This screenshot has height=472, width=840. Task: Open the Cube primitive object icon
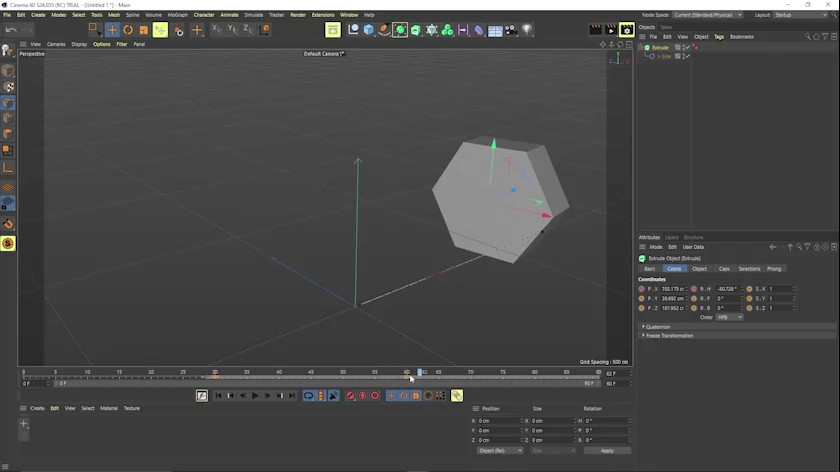click(x=369, y=30)
